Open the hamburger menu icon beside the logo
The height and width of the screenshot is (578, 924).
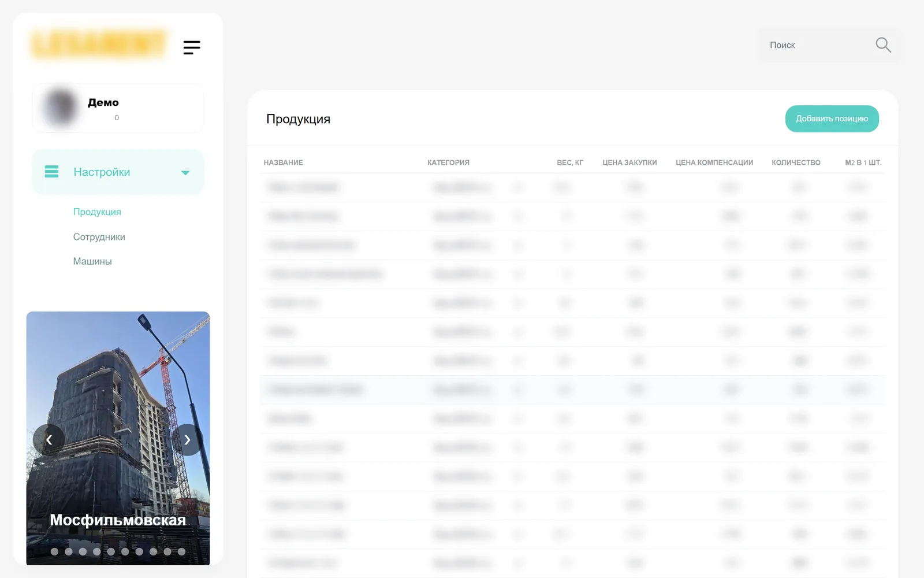(192, 47)
